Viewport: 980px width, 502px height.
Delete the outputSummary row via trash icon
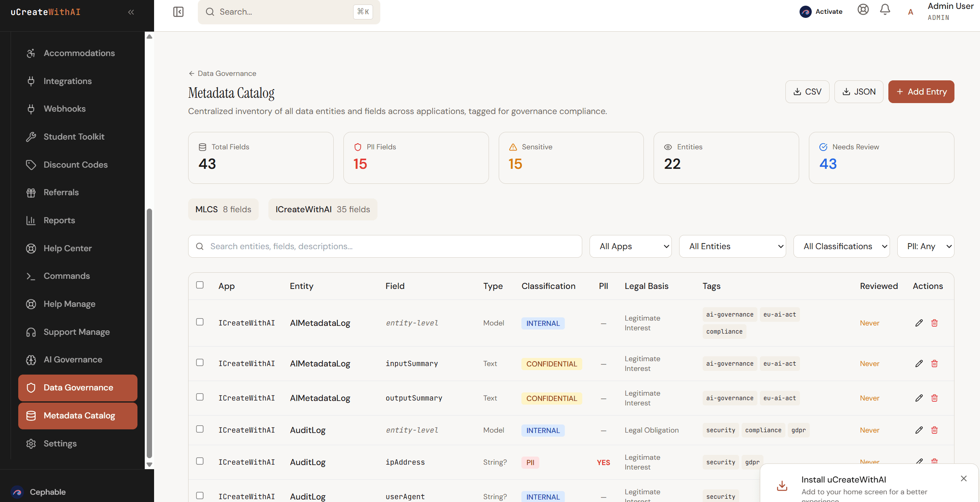click(935, 398)
